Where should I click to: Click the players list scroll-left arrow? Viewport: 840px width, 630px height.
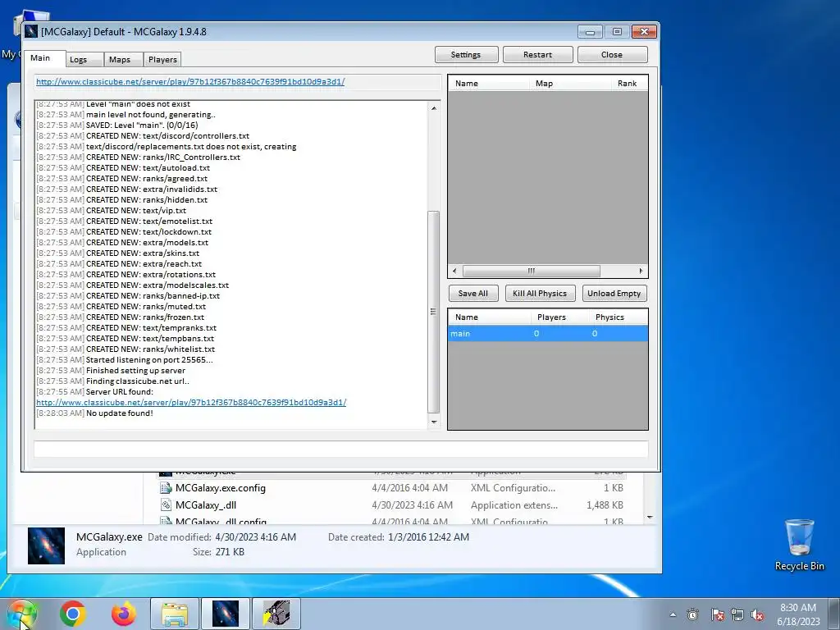[454, 271]
